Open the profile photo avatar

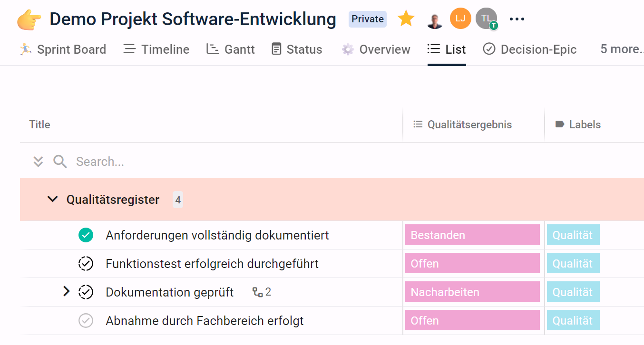pyautogui.click(x=435, y=19)
